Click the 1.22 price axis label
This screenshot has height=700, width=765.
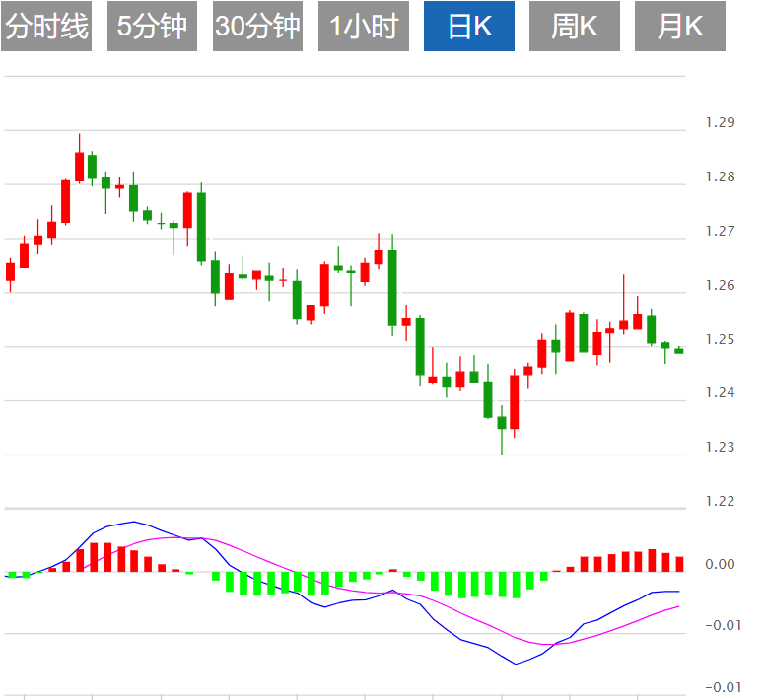point(720,501)
